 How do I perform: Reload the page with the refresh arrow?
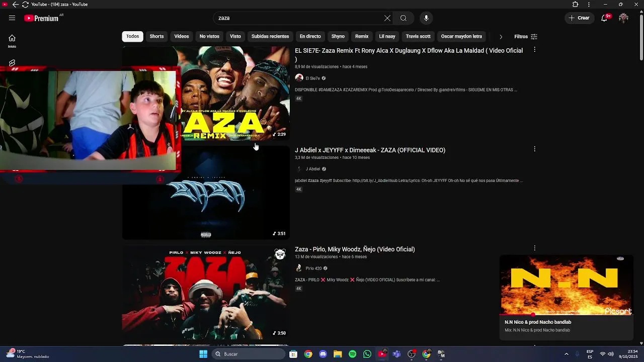[x=25, y=5]
